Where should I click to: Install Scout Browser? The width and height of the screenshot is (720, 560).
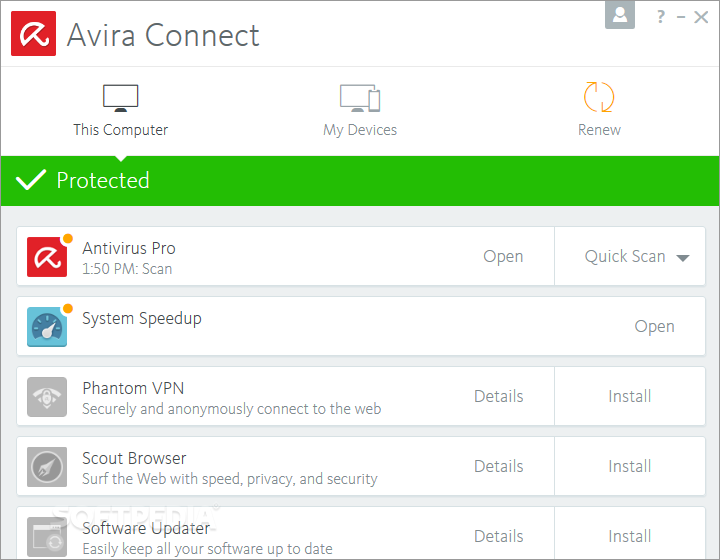pyautogui.click(x=630, y=466)
